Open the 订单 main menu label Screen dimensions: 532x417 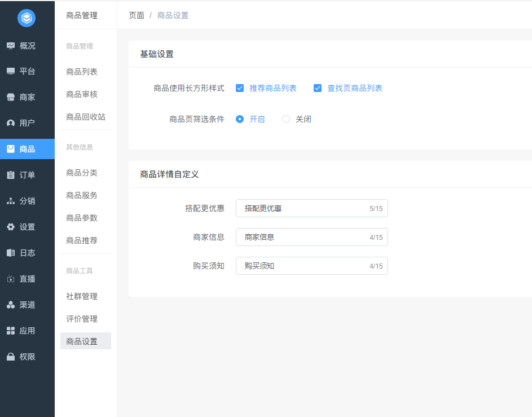[28, 175]
